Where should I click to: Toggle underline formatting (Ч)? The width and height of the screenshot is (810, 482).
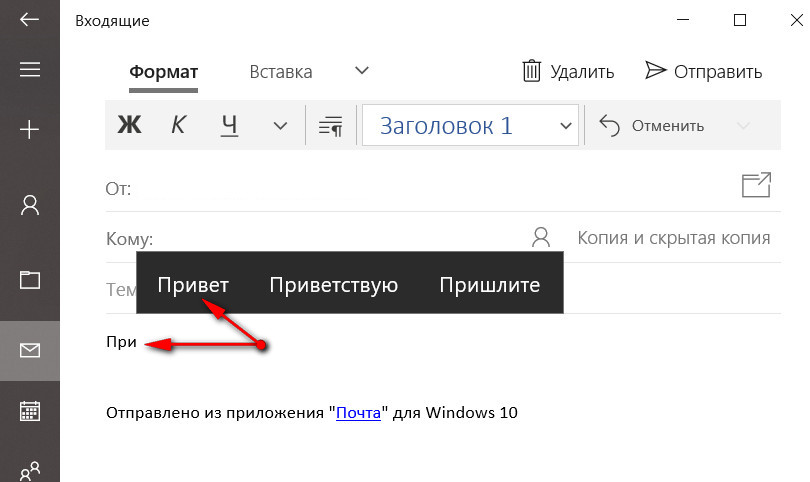(x=229, y=126)
